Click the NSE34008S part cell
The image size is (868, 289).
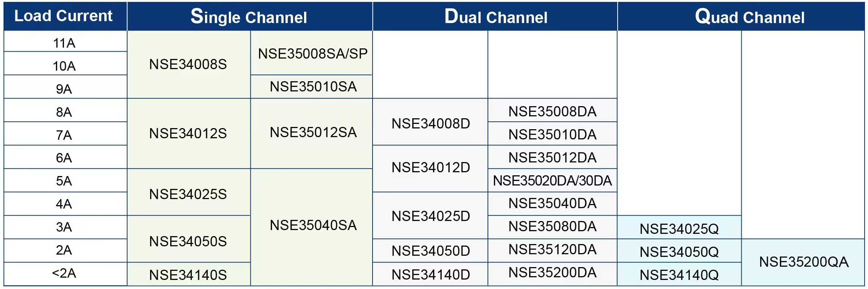(x=188, y=64)
